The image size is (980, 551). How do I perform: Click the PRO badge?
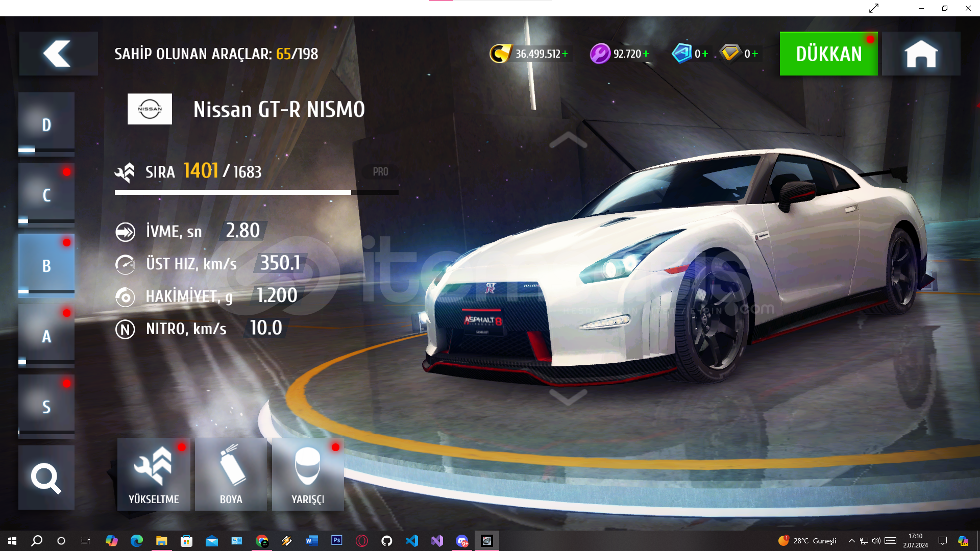click(380, 172)
